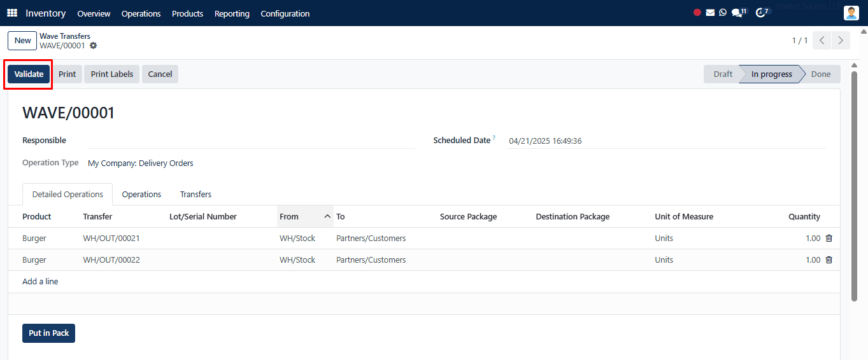Click the Inventory app title

point(45,13)
